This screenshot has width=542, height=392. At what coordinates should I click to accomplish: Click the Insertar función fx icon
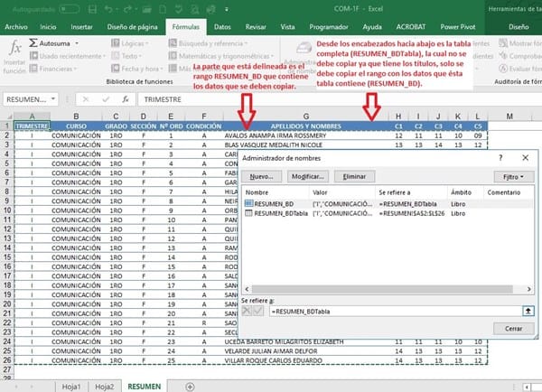point(16,47)
